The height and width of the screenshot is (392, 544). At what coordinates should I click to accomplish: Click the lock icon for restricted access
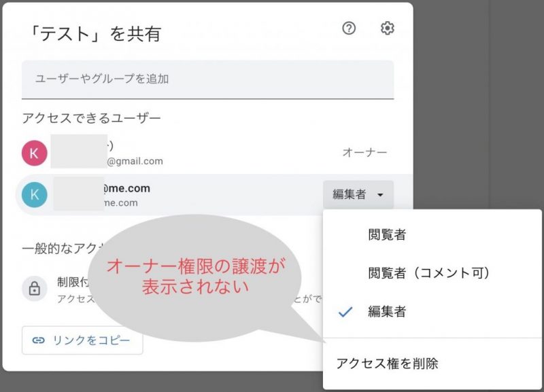coord(34,288)
